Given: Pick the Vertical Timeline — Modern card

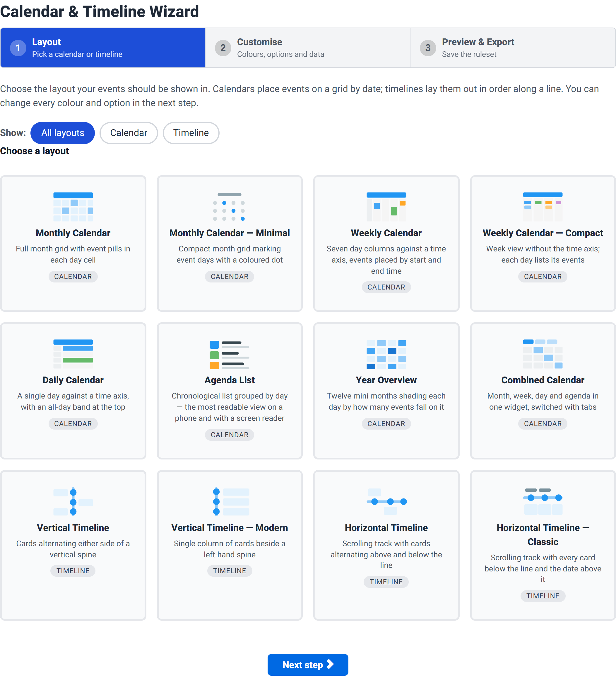Looking at the screenshot, I should [x=230, y=545].
